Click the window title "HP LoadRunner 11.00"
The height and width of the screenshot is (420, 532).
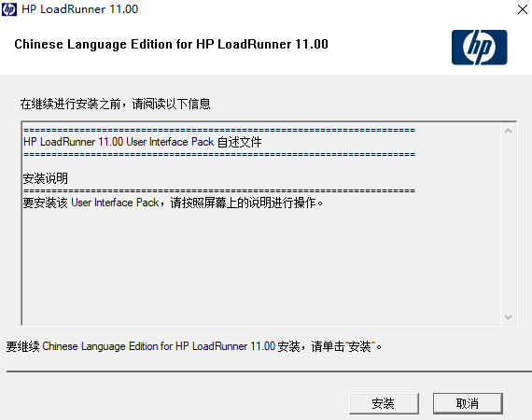pos(79,9)
